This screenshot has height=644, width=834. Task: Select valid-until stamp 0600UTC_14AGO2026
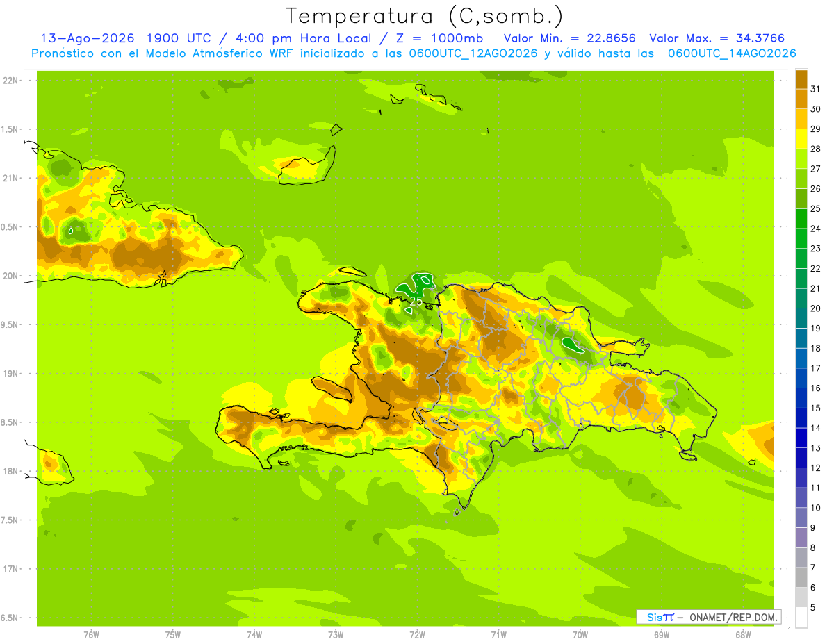click(x=732, y=53)
